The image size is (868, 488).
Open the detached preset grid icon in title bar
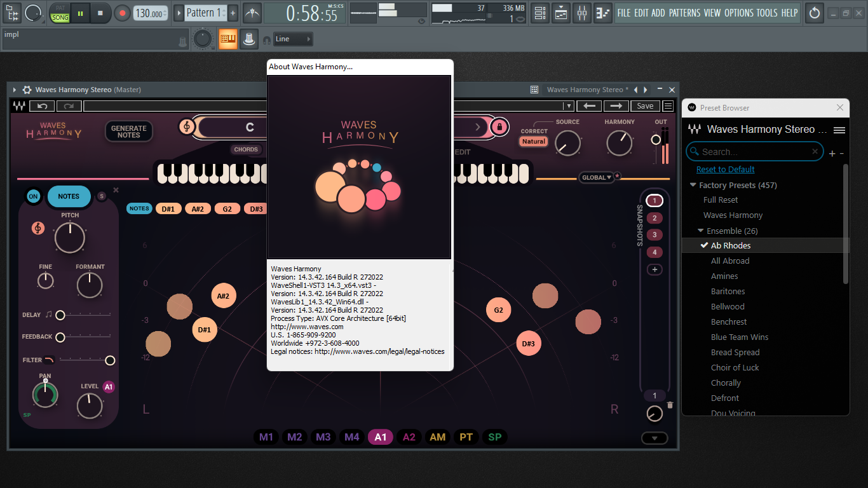534,90
